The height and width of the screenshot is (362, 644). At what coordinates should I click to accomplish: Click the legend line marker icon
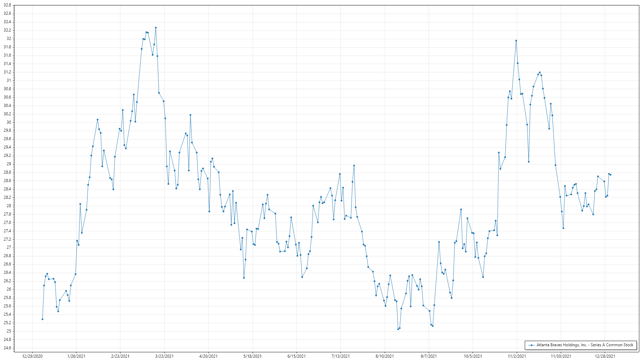[x=531, y=345]
